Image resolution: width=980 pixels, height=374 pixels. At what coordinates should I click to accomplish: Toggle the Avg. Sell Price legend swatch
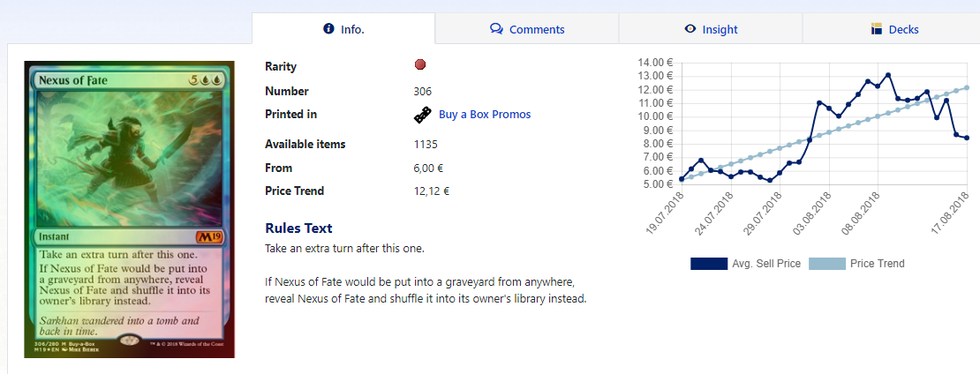(709, 264)
